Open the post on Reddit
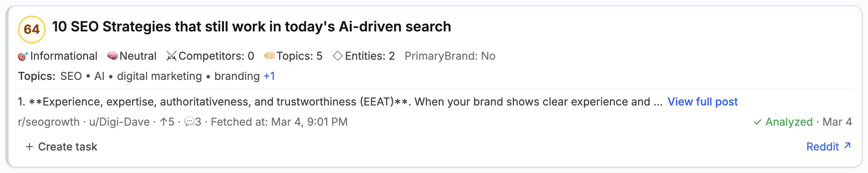This screenshot has height=173, width=868. (822, 147)
